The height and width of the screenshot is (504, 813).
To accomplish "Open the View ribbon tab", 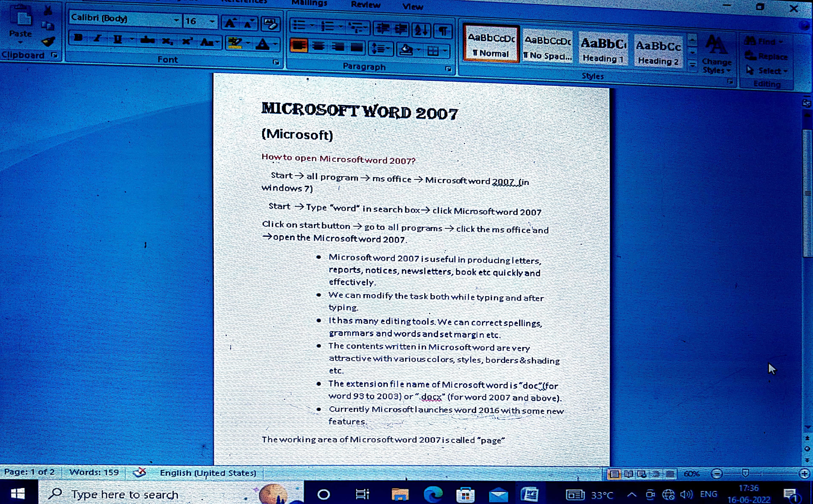I will pyautogui.click(x=413, y=6).
